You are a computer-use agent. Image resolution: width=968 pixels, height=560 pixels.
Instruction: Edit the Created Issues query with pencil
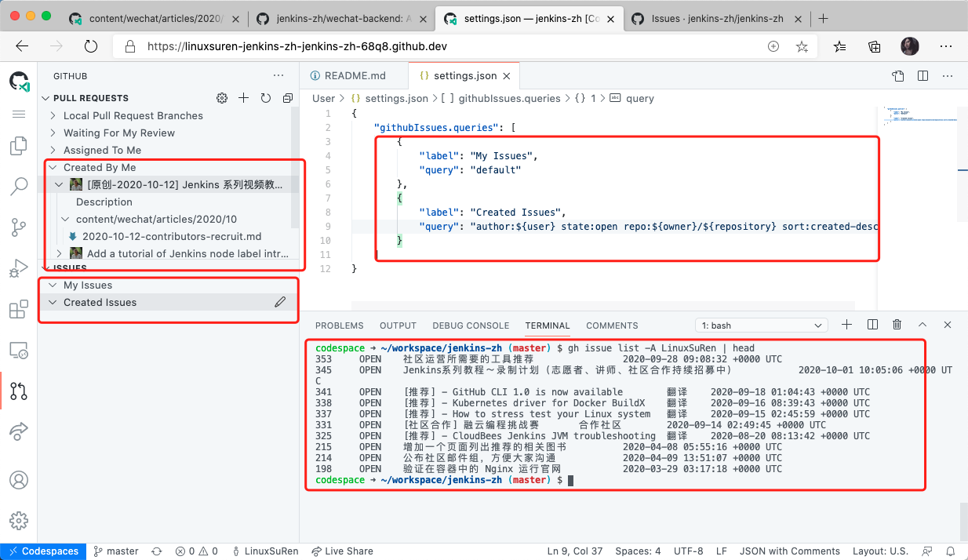pyautogui.click(x=280, y=302)
